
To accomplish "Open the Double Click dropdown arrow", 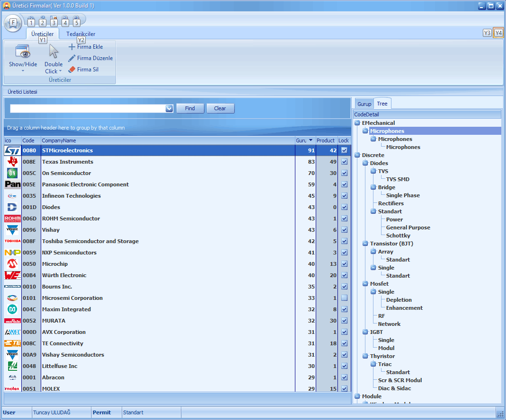I will tap(60, 71).
